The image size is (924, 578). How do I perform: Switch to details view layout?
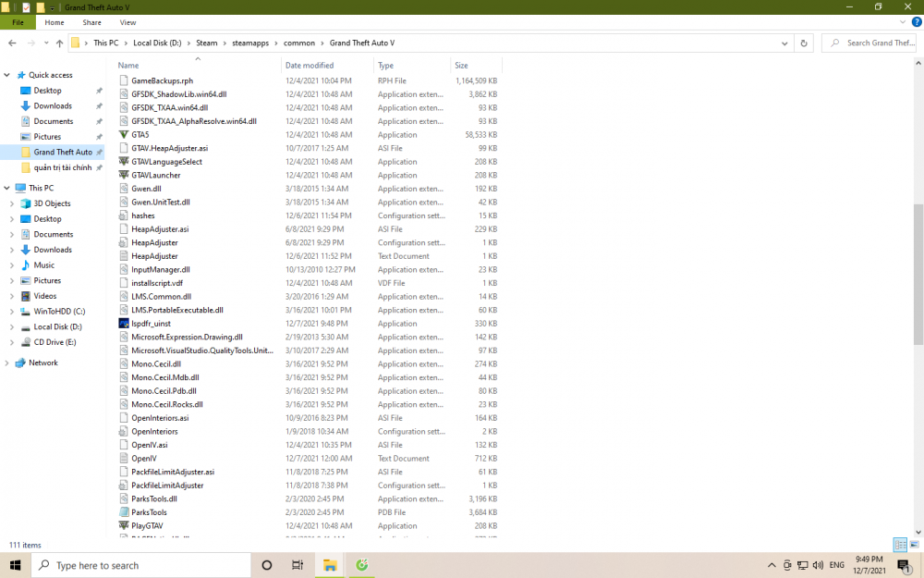click(900, 545)
